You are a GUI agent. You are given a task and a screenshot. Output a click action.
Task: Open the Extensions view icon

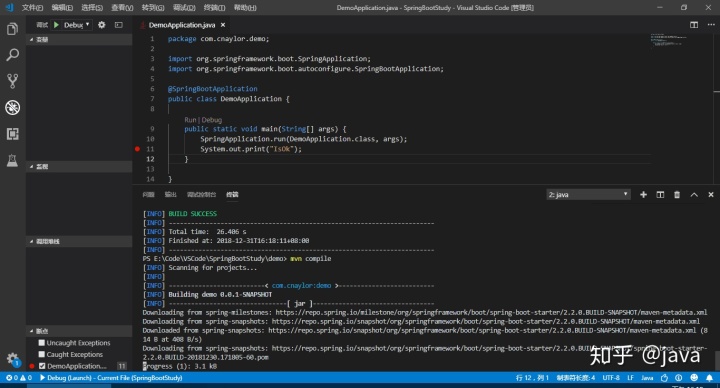pyautogui.click(x=12, y=134)
